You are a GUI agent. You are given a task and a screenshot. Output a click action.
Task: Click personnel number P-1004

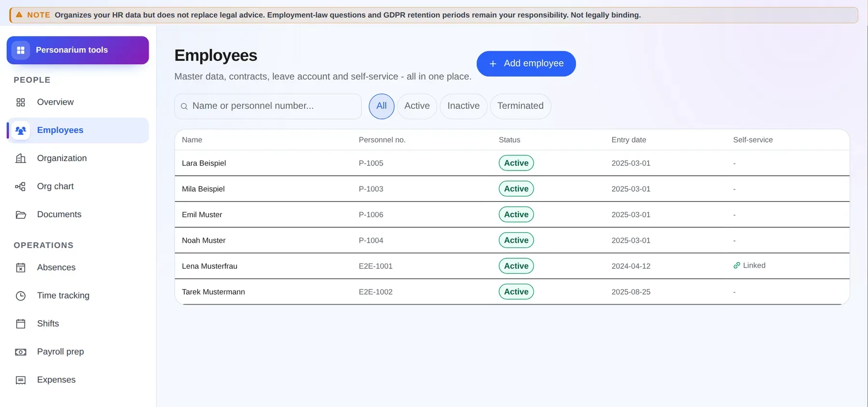coord(371,240)
